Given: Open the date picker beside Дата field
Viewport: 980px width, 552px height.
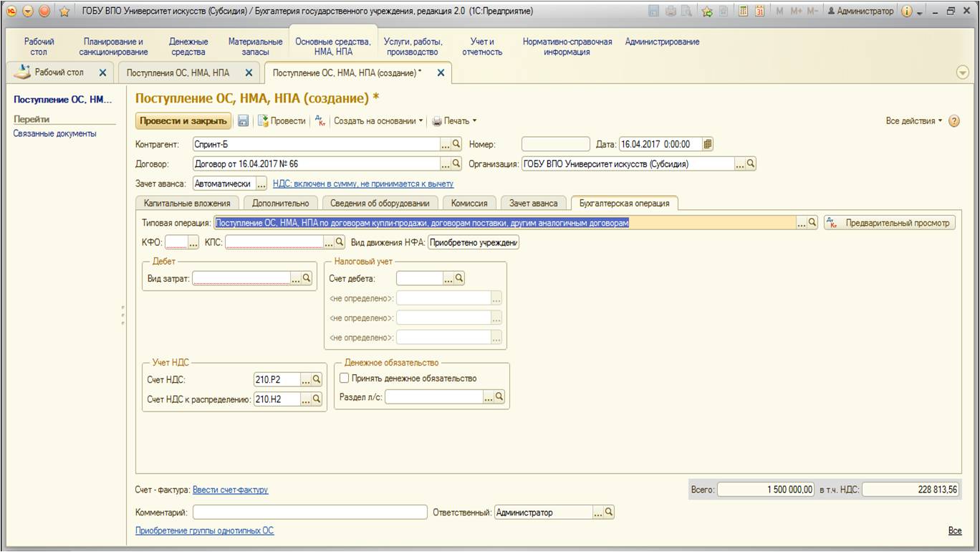Looking at the screenshot, I should click(x=708, y=144).
